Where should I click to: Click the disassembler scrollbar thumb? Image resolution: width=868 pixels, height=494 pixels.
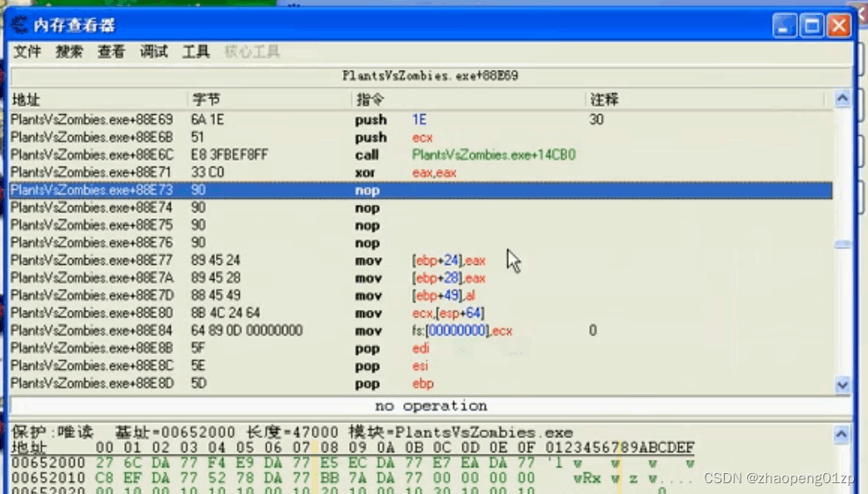(842, 244)
